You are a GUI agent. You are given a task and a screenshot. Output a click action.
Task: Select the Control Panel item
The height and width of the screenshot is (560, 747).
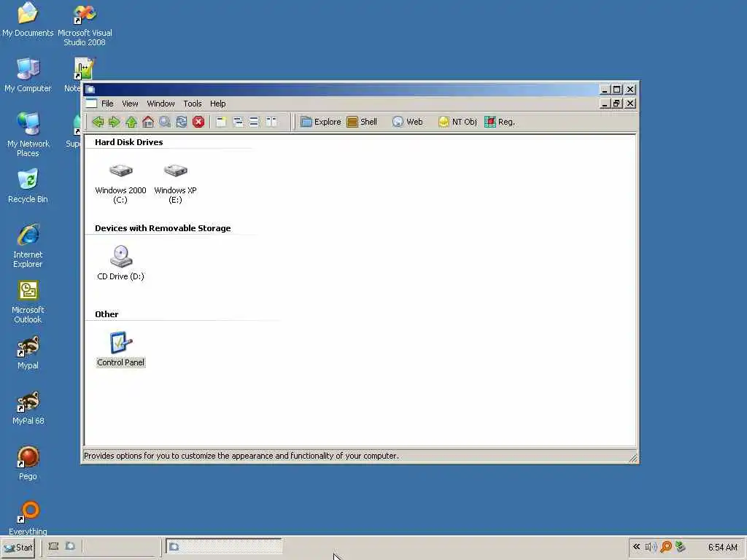[120, 349]
